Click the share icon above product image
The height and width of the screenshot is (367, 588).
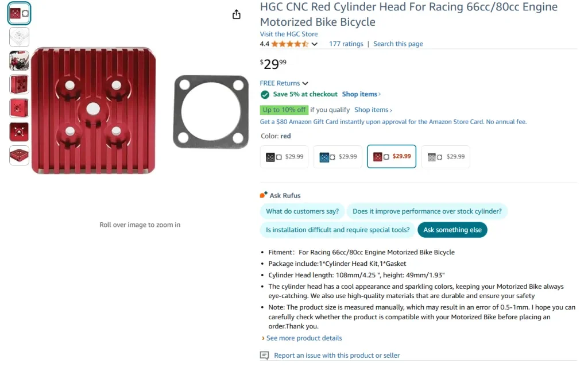click(x=237, y=14)
